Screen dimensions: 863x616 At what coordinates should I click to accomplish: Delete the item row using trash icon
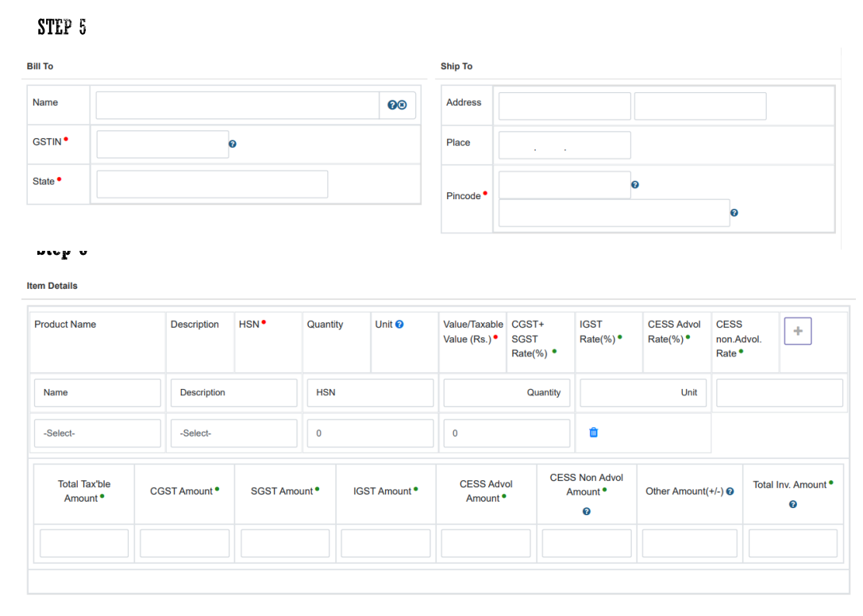pyautogui.click(x=594, y=433)
